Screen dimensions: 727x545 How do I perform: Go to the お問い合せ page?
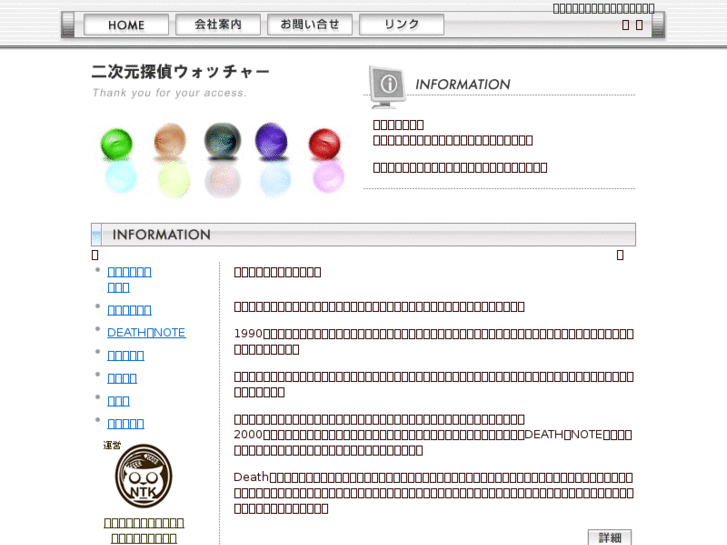pyautogui.click(x=310, y=25)
